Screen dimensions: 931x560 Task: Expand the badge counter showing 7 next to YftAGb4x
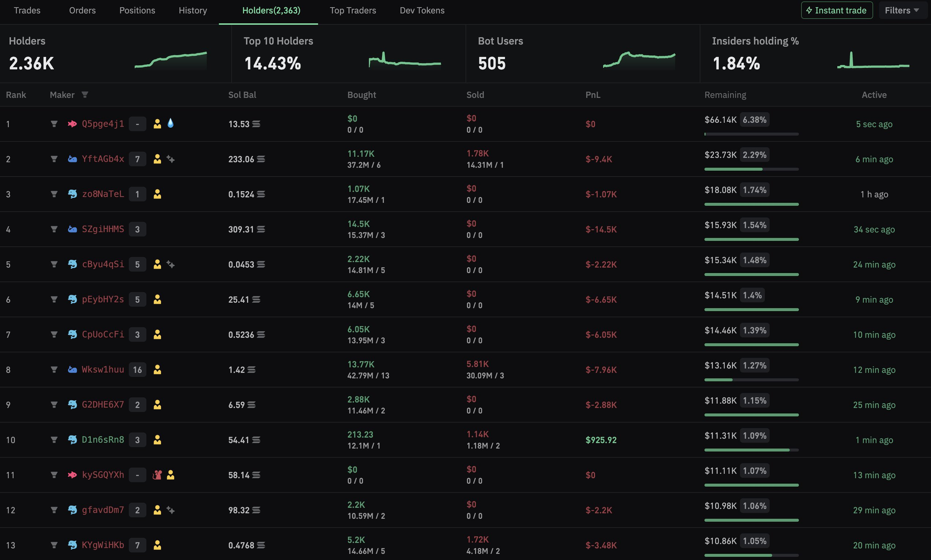click(137, 159)
